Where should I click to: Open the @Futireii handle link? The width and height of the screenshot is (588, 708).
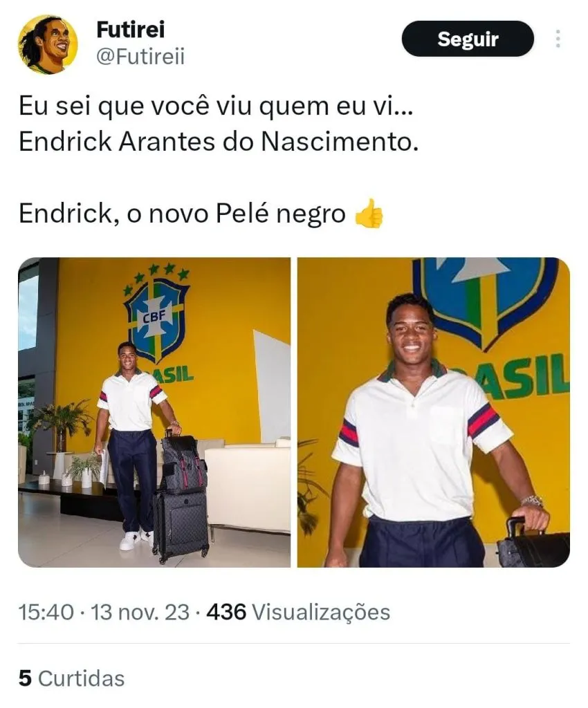141,57
